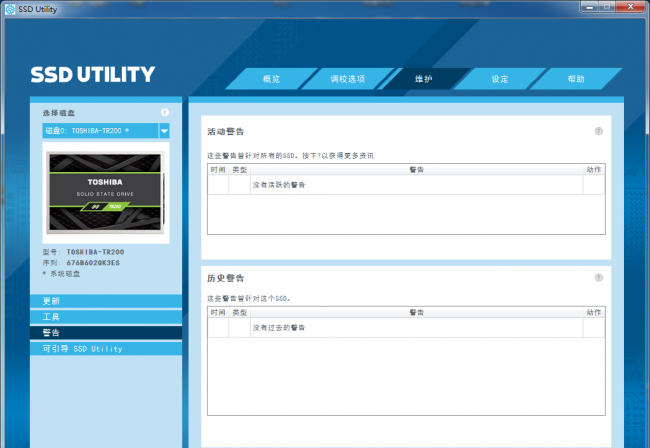Click the SSD Utility title bar icon

[x=10, y=9]
